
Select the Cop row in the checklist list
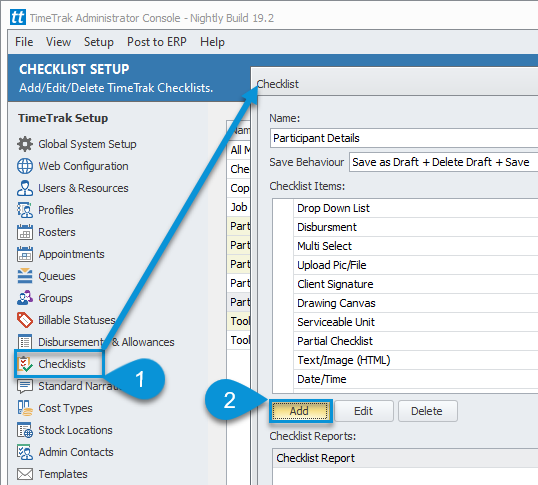point(239,188)
